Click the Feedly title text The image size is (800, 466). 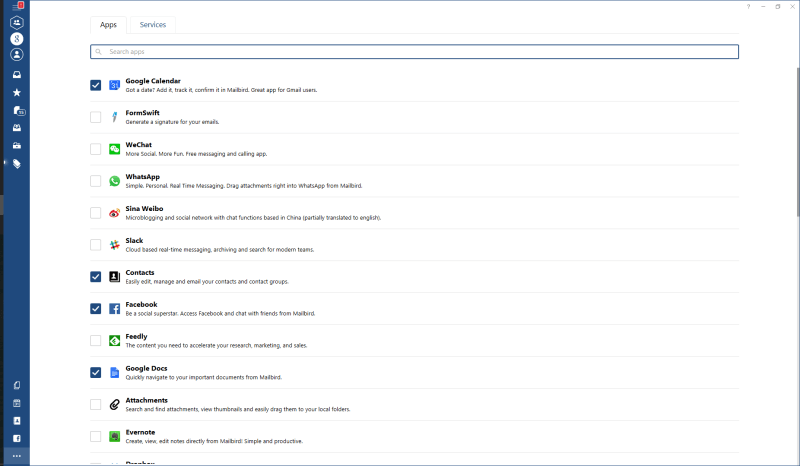(x=136, y=336)
